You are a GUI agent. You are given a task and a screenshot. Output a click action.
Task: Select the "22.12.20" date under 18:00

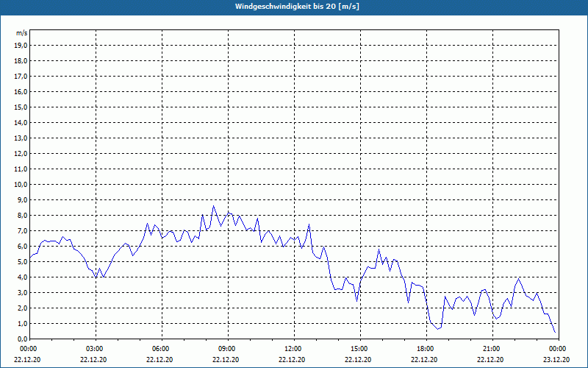[424, 359]
